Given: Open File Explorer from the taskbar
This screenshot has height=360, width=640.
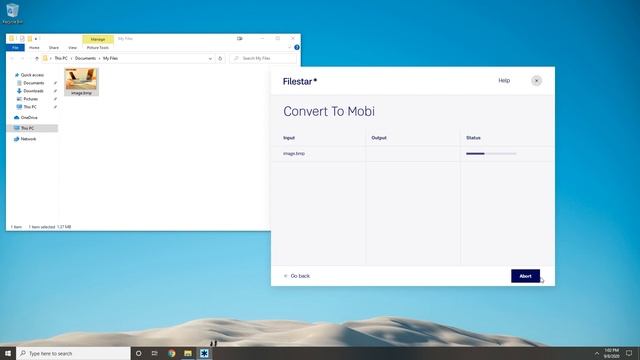Looking at the screenshot, I should click(188, 353).
